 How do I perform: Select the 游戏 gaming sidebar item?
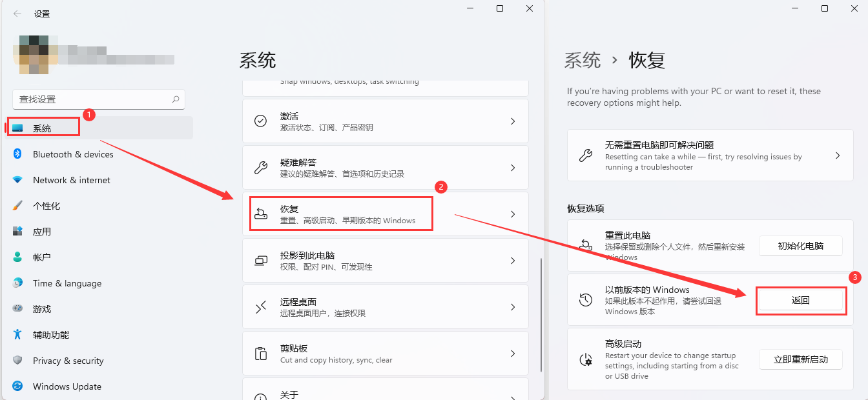tap(41, 309)
